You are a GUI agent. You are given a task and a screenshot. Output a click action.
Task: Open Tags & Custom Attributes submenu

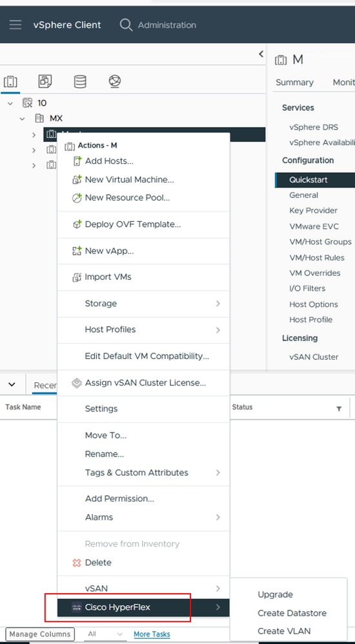coord(143,473)
